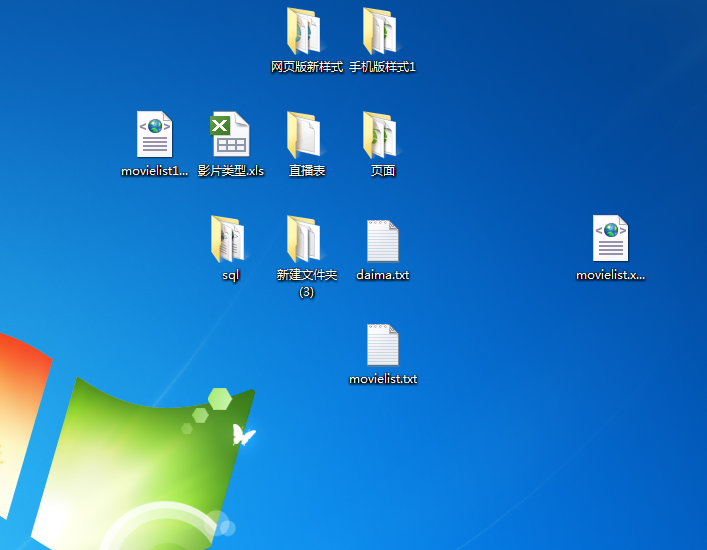The height and width of the screenshot is (550, 707).
Task: Click the label text "页面"
Action: [x=383, y=171]
